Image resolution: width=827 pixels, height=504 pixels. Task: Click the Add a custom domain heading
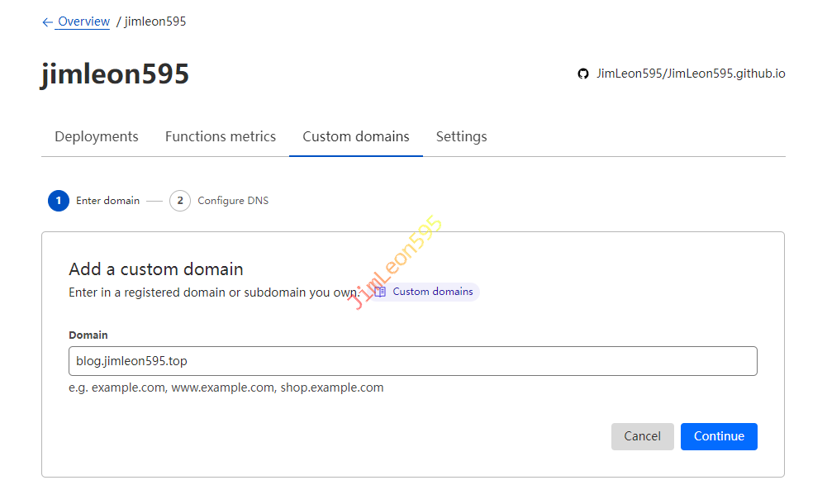(156, 269)
